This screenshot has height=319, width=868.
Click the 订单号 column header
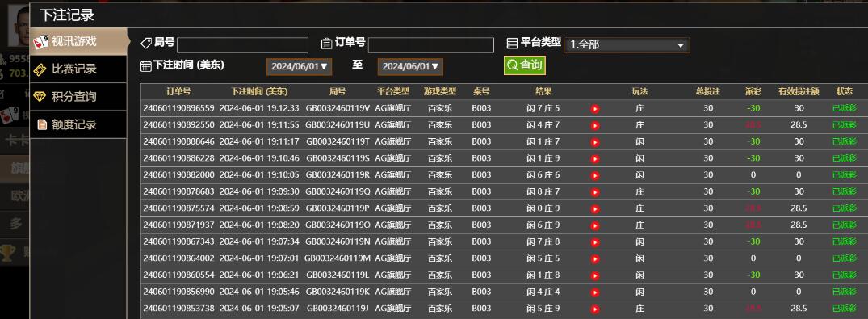(178, 91)
